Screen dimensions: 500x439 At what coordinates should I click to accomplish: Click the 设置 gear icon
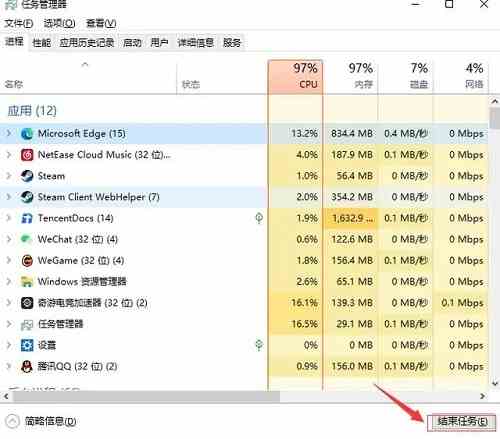pyautogui.click(x=27, y=345)
